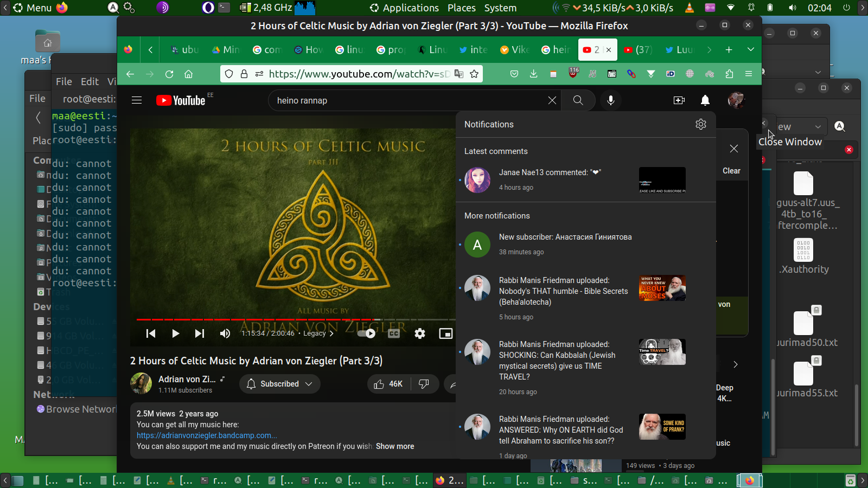This screenshot has width=868, height=488.
Task: Save the page to Pocket
Action: tap(514, 74)
